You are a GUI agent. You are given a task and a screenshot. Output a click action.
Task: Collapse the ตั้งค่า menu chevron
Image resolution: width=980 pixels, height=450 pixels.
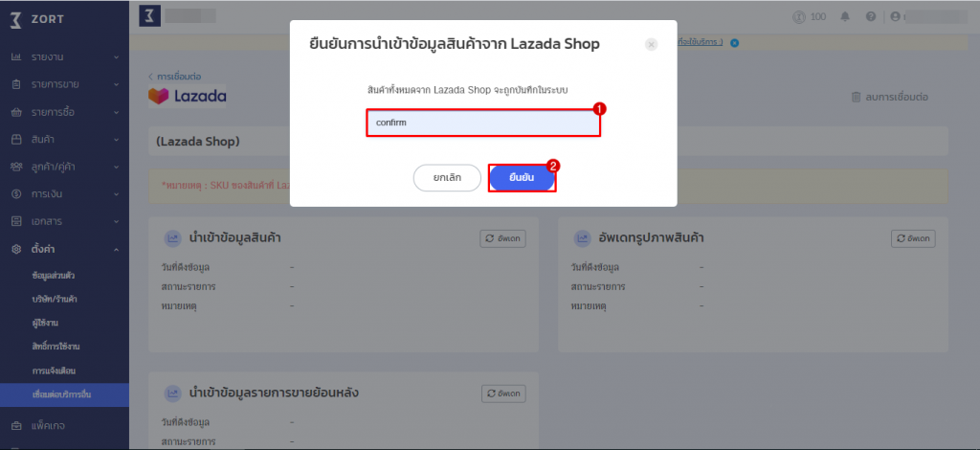(x=116, y=249)
